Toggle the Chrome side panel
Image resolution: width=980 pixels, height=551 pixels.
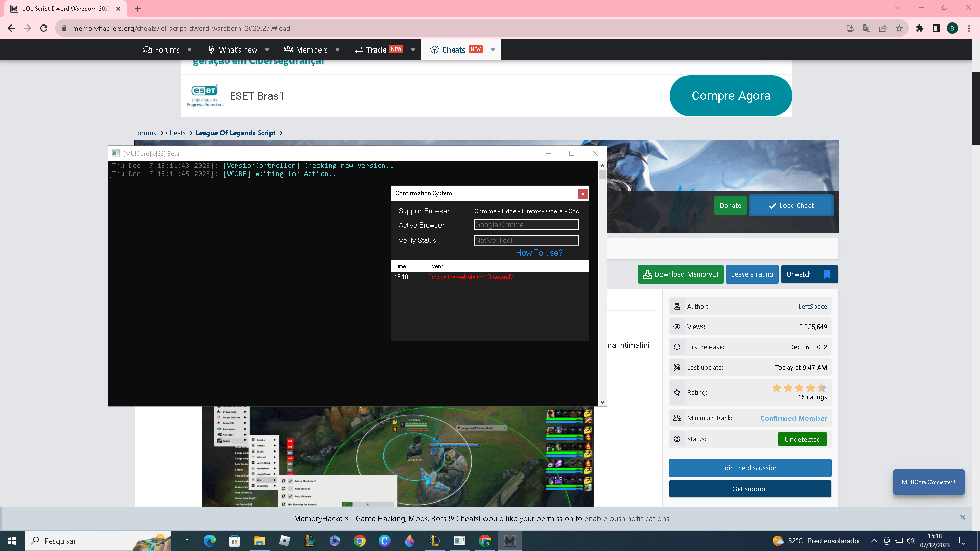click(x=936, y=28)
